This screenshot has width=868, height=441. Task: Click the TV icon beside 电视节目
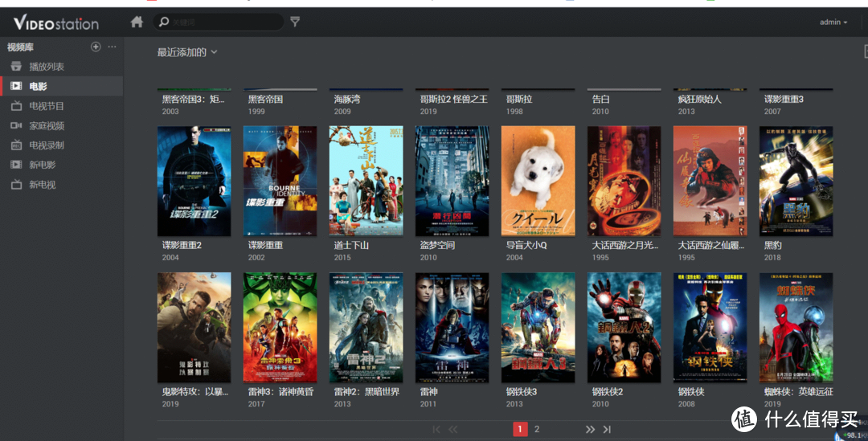tap(16, 106)
